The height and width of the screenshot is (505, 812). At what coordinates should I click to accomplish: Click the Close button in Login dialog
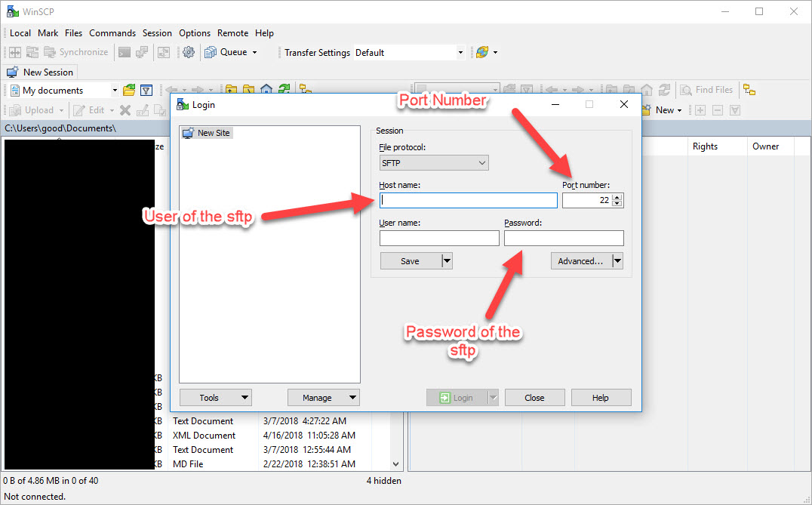534,398
